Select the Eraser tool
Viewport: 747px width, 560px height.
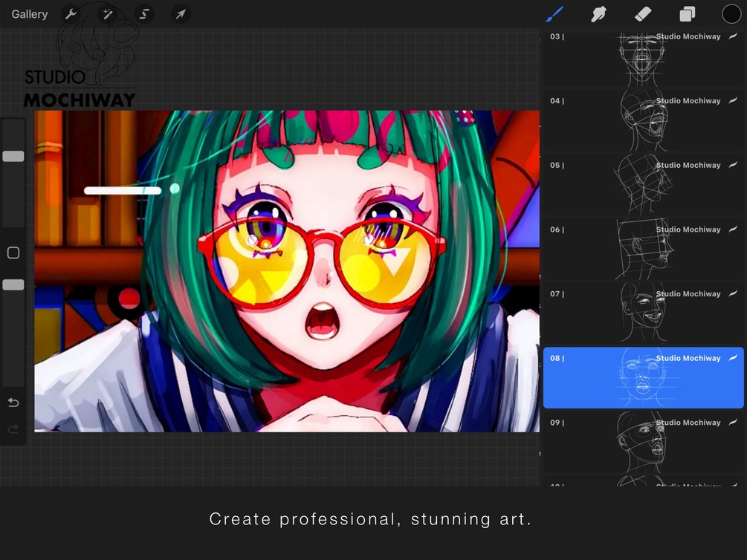tap(643, 14)
